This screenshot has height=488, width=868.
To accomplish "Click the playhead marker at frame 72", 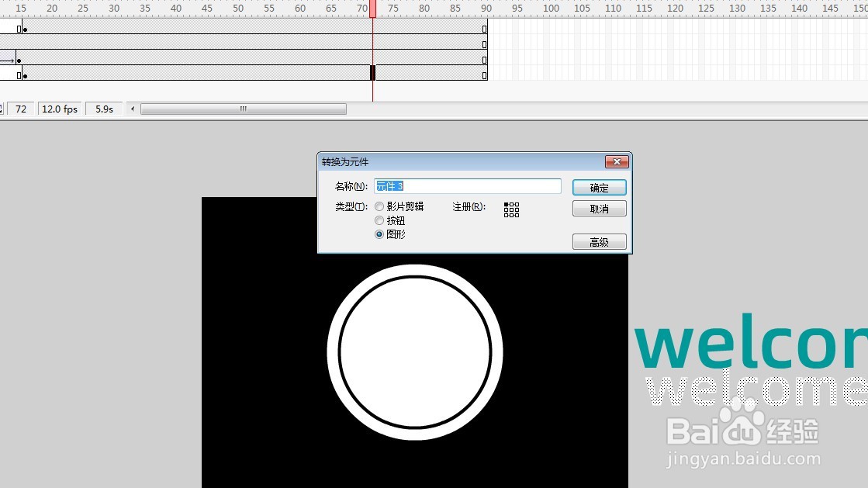I will [372, 9].
